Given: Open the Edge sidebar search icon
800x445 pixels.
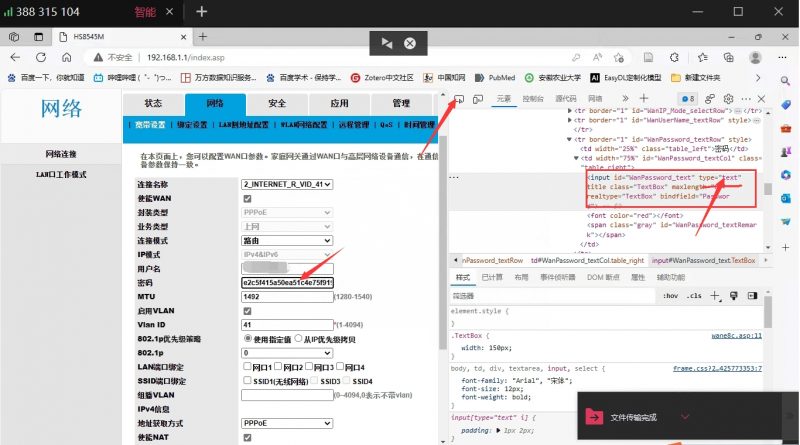Looking at the screenshot, I should coord(785,81).
